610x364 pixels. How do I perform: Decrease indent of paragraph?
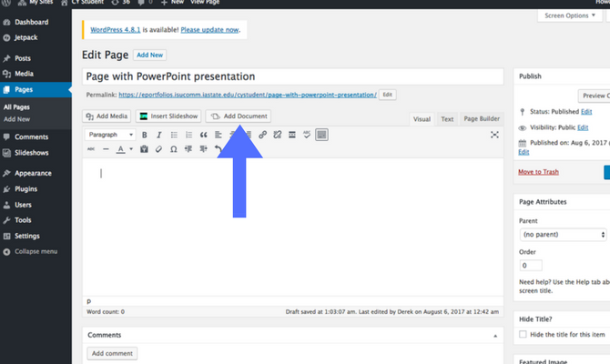(x=188, y=149)
